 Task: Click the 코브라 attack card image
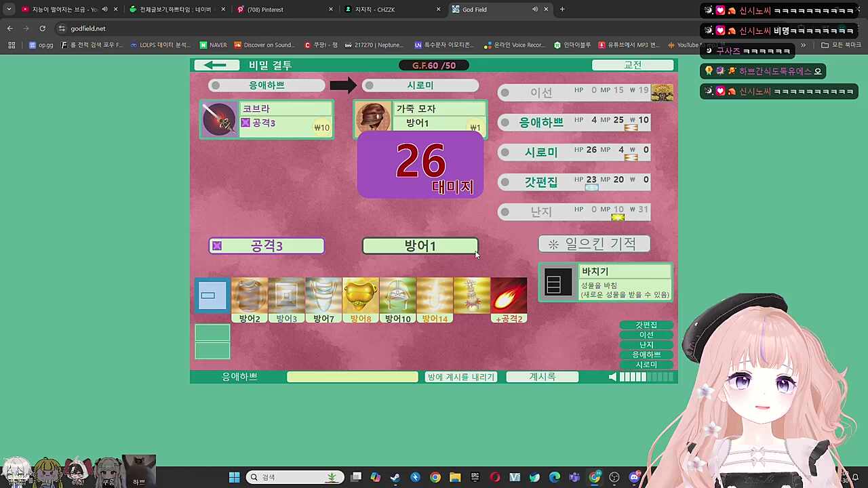(220, 119)
